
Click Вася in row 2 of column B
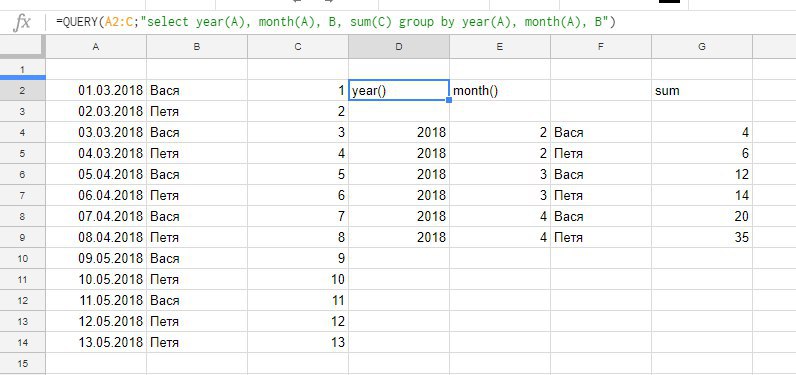click(x=197, y=90)
